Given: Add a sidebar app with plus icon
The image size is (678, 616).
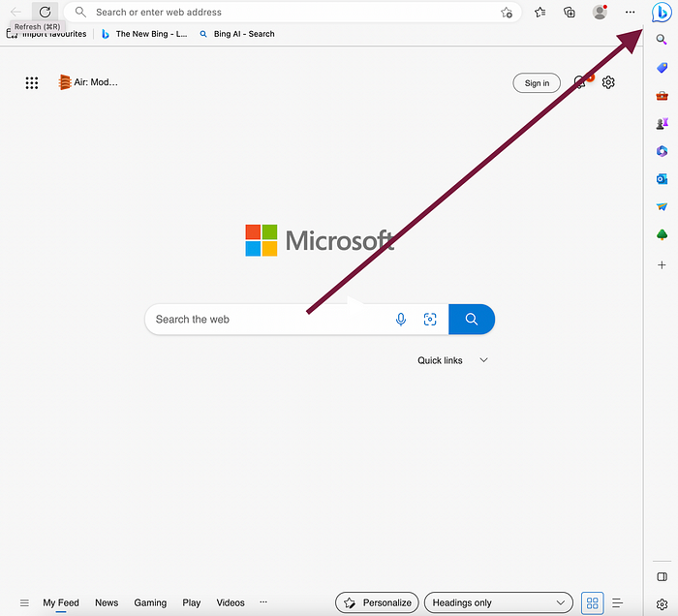Looking at the screenshot, I should [662, 265].
